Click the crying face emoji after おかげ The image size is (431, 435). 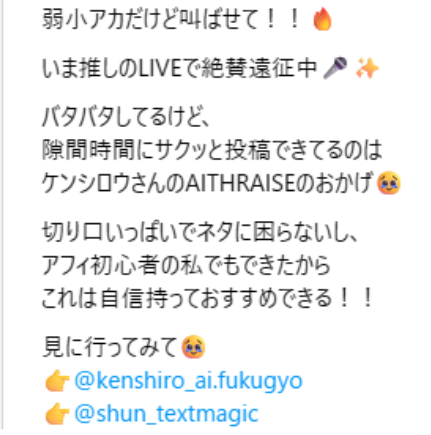(389, 183)
